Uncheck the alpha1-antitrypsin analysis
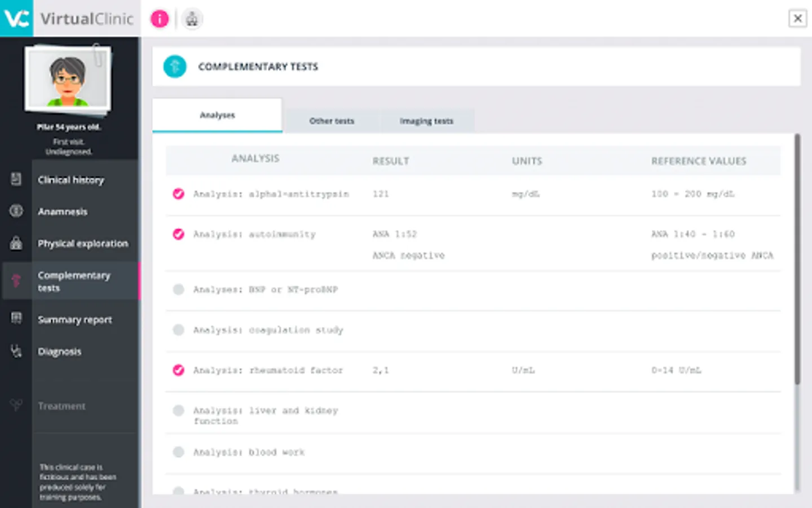812x508 pixels. click(x=178, y=194)
